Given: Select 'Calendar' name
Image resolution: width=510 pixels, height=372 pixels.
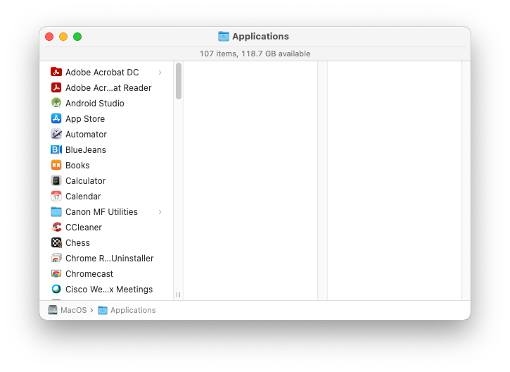Looking at the screenshot, I should click(x=83, y=196).
